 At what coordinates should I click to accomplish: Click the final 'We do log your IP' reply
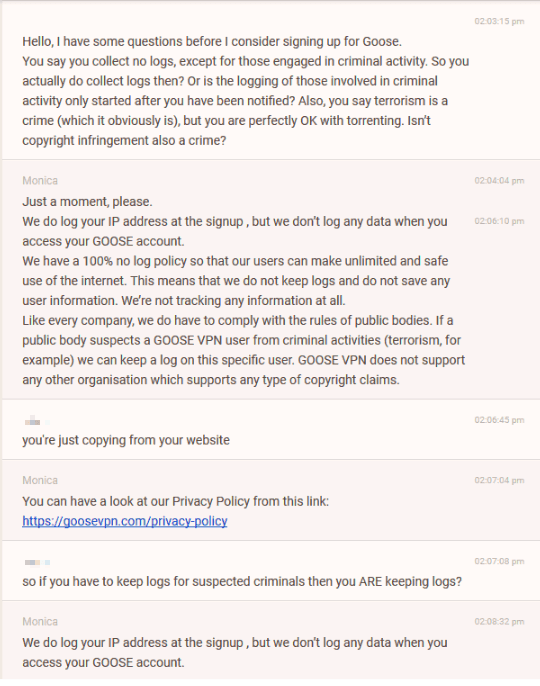click(235, 652)
